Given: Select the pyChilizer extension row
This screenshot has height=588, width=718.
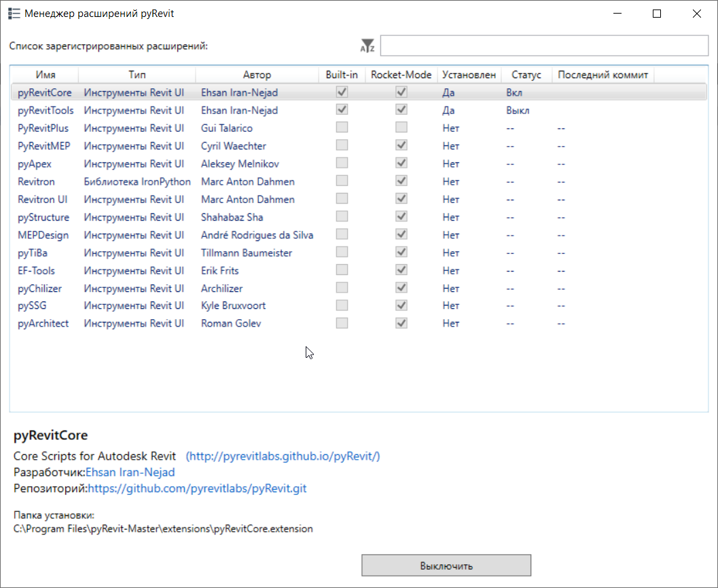Looking at the screenshot, I should click(x=359, y=289).
